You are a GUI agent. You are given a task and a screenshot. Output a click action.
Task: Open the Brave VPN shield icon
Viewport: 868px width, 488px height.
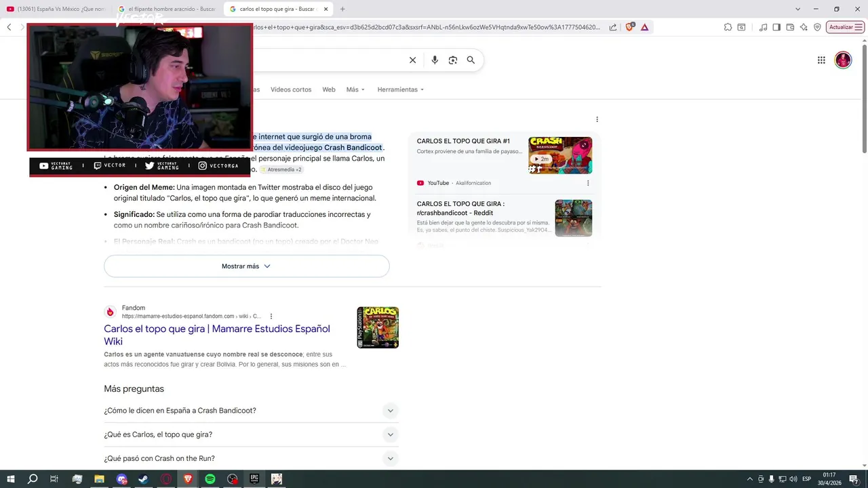[817, 27]
